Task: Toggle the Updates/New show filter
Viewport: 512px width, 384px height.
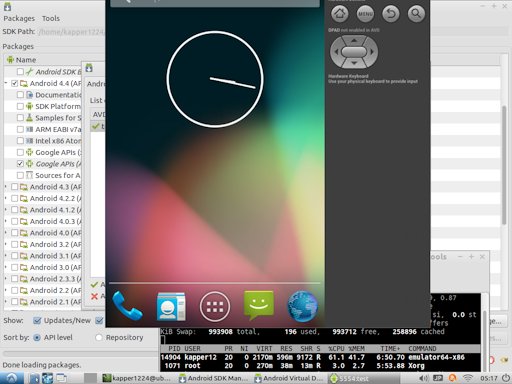Action: pos(37,321)
